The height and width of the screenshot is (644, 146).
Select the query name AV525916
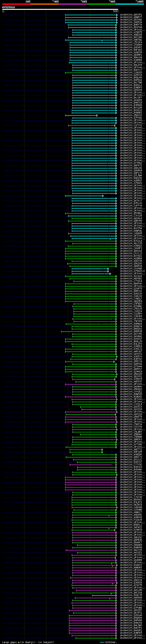pos(8,8)
